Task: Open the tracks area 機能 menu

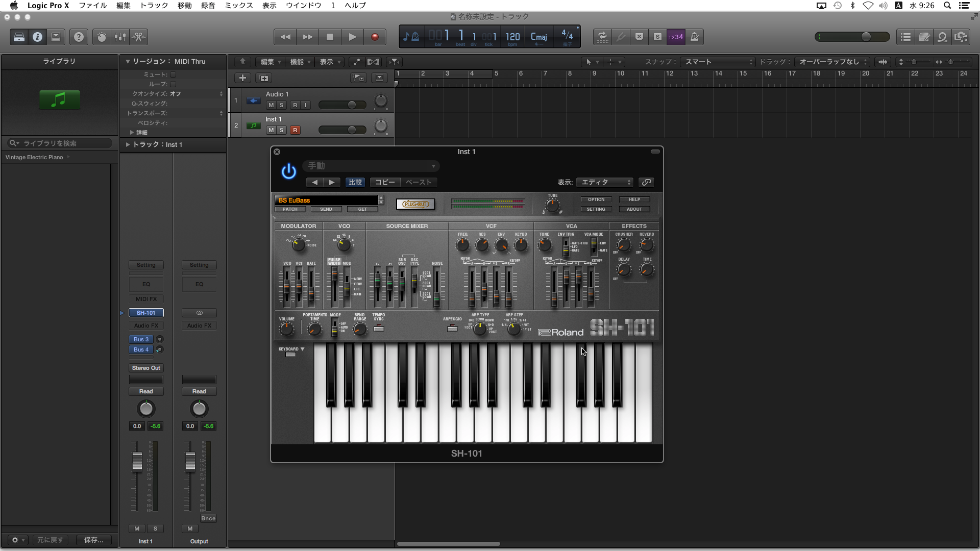Action: [x=300, y=62]
